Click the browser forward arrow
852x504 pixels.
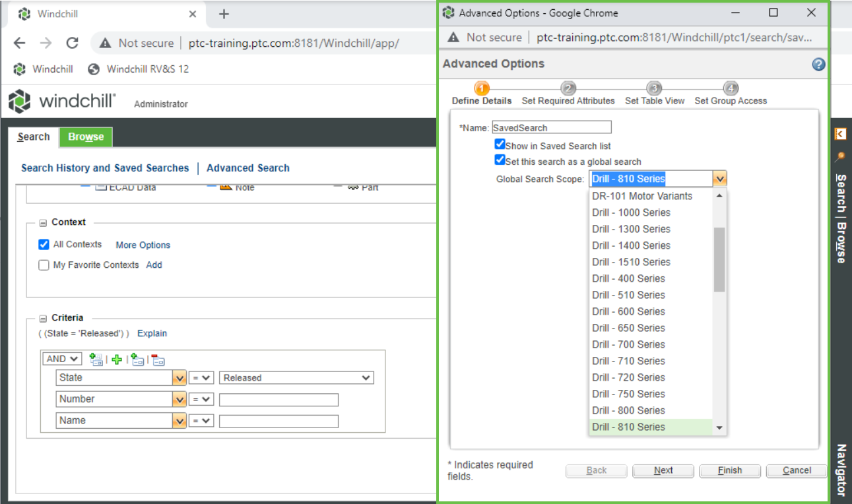pyautogui.click(x=46, y=43)
